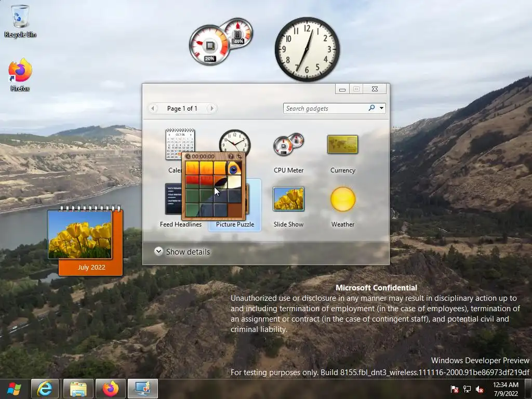Screen dimensions: 532x399
Task: Click the gadget gallery taskbar button
Action: click(142, 389)
